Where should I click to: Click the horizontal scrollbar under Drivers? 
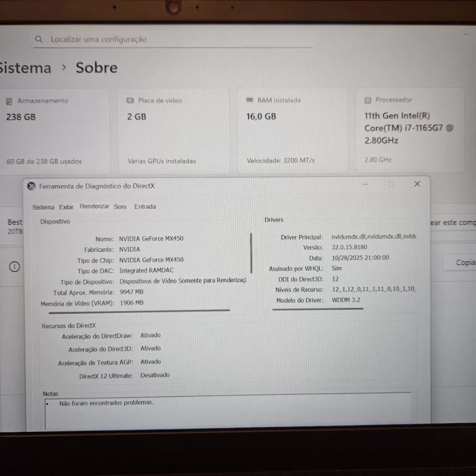pos(317,308)
